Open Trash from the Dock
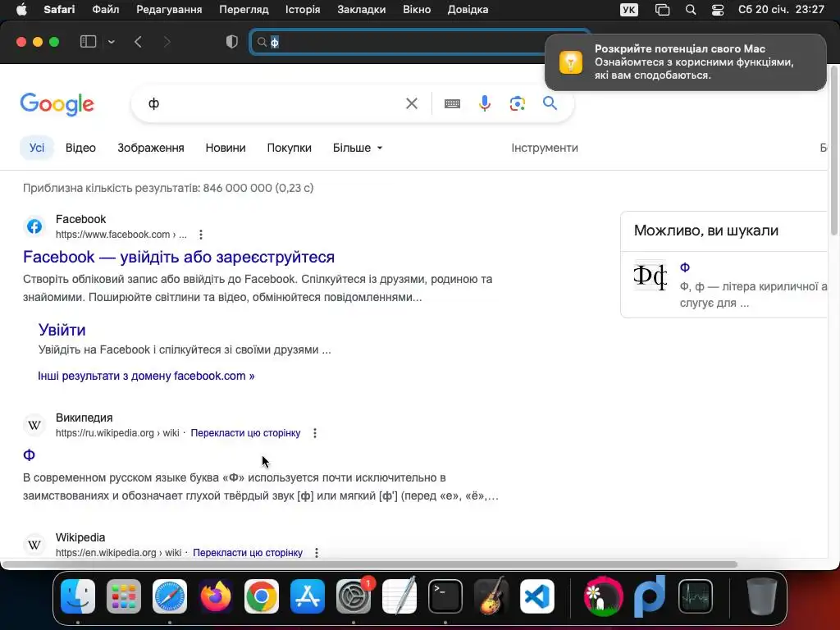The height and width of the screenshot is (630, 840). coord(762,596)
